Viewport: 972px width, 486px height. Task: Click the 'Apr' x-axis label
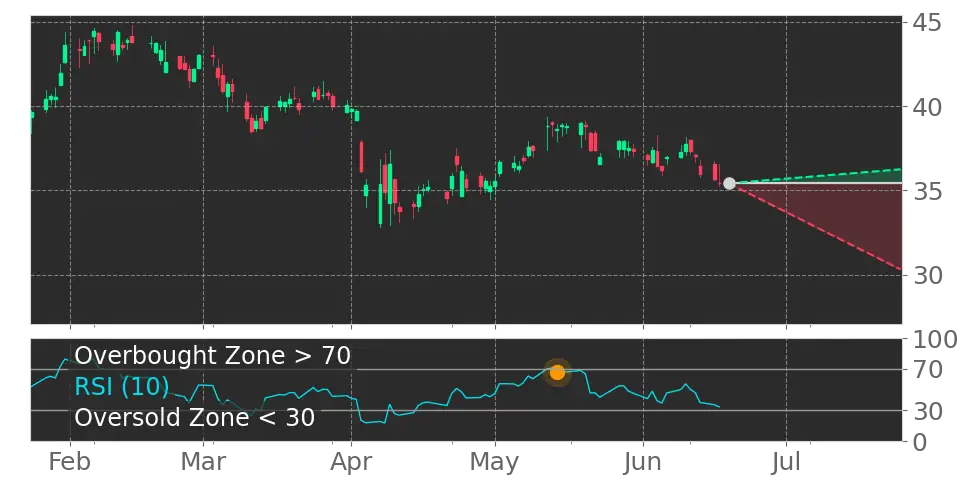(x=351, y=464)
